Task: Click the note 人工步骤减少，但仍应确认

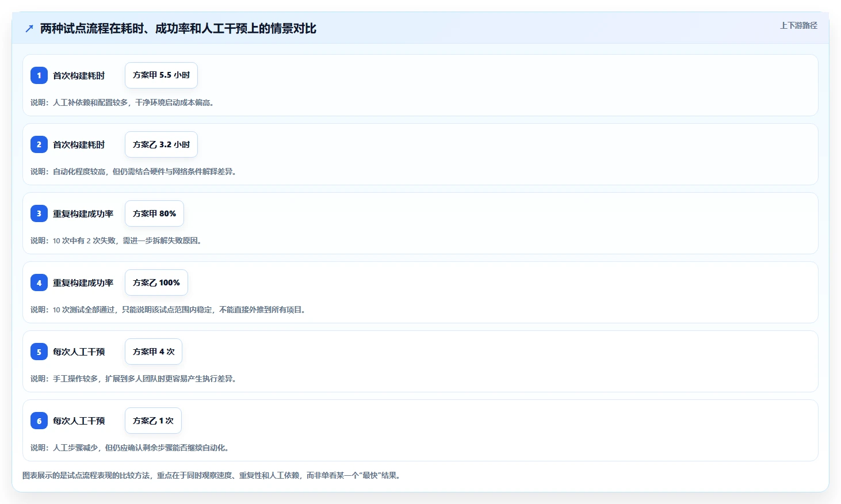Action: 130,448
